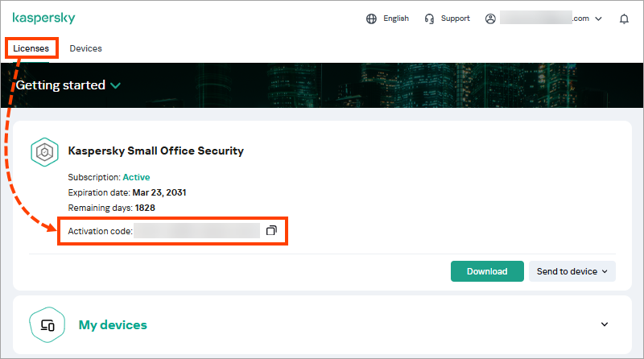Change language from English
The width and height of the screenshot is (644, 359).
395,19
